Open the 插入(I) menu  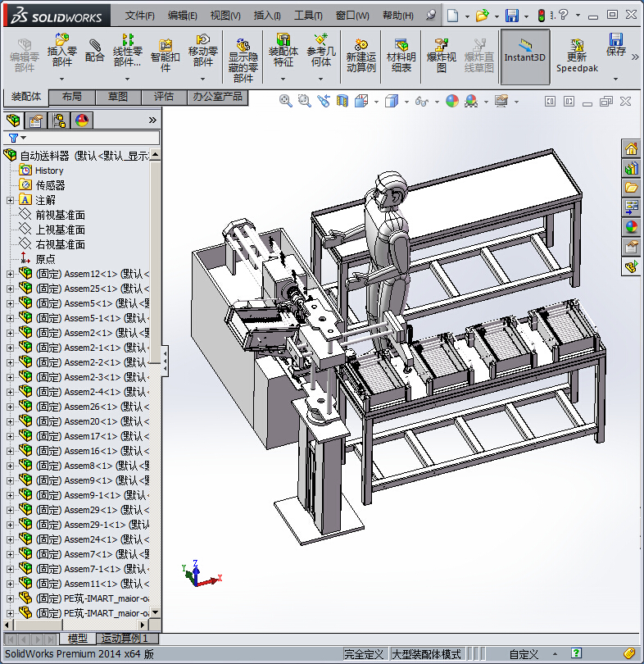pos(267,16)
